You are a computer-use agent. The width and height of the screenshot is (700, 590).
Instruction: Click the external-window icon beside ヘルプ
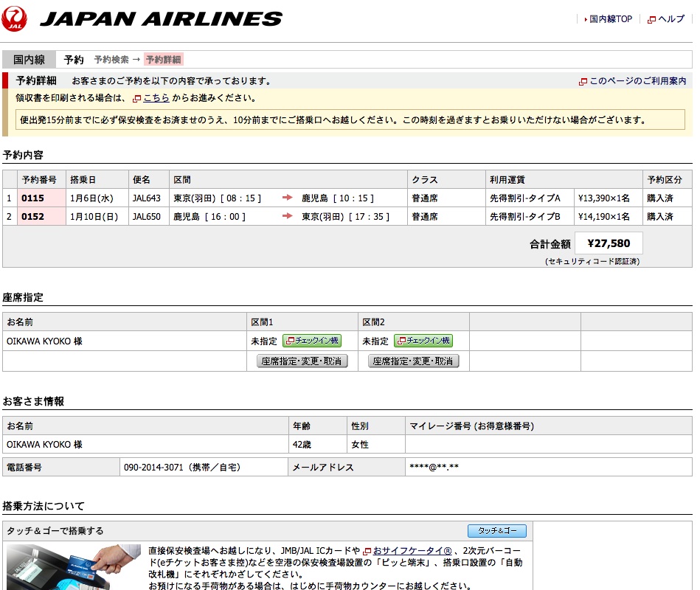coord(652,20)
